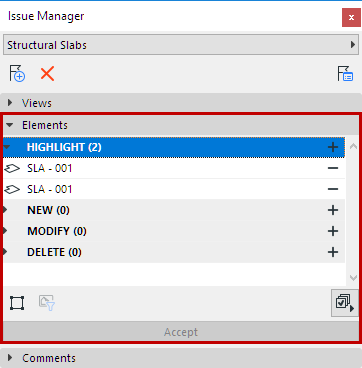
Task: Expand the NEW (0) group arrow
Action: pos(5,210)
